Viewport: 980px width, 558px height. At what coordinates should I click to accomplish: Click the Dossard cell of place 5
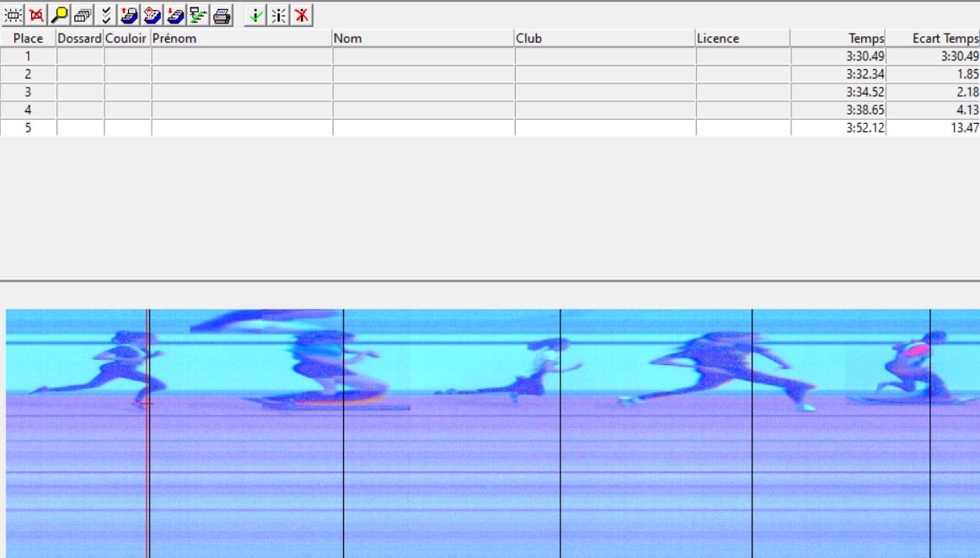pyautogui.click(x=80, y=127)
